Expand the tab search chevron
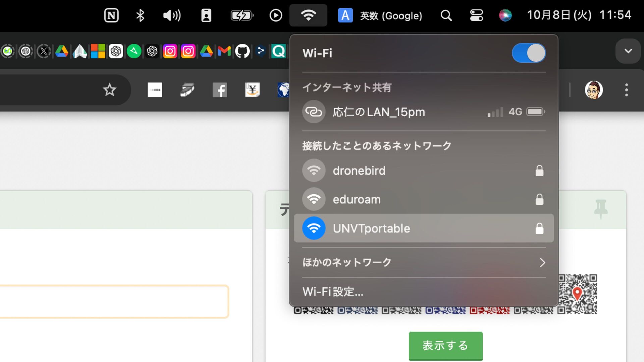This screenshot has width=644, height=362. [x=628, y=51]
